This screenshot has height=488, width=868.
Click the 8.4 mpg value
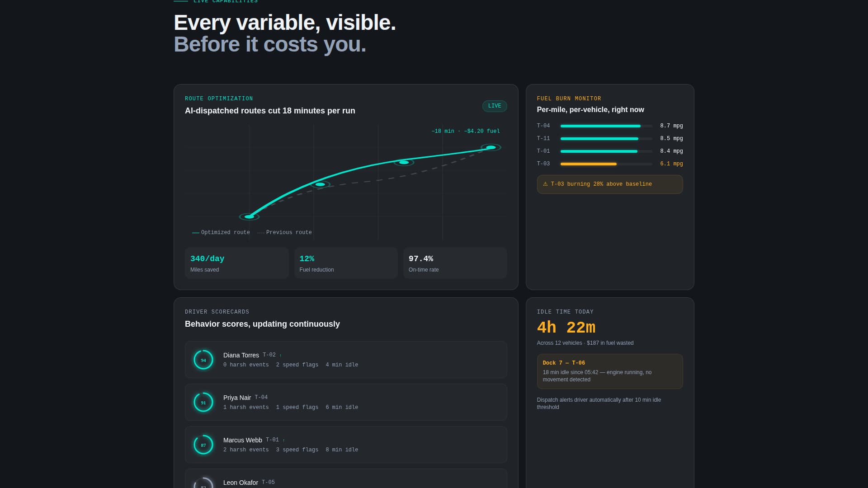tap(671, 151)
